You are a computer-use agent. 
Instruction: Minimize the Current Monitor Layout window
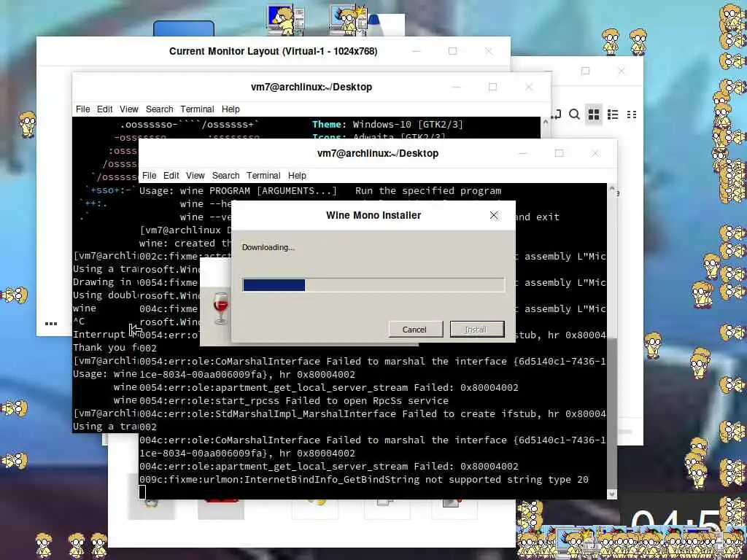coord(417,51)
